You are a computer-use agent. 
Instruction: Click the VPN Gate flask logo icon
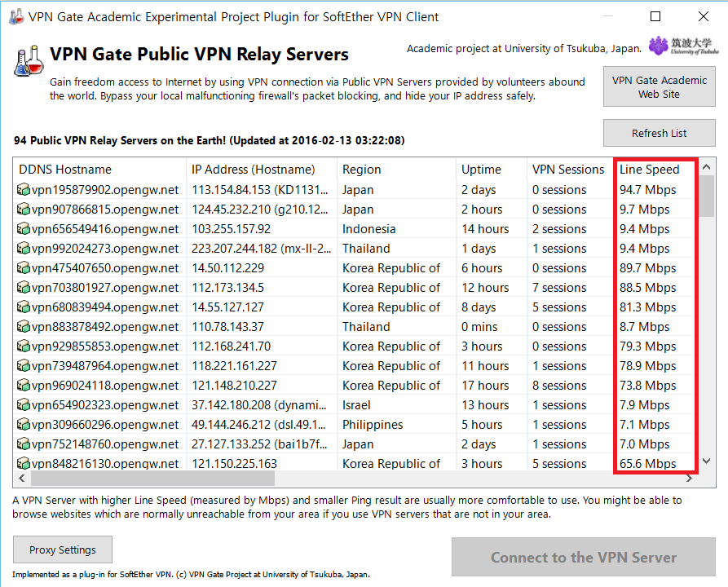[x=29, y=61]
